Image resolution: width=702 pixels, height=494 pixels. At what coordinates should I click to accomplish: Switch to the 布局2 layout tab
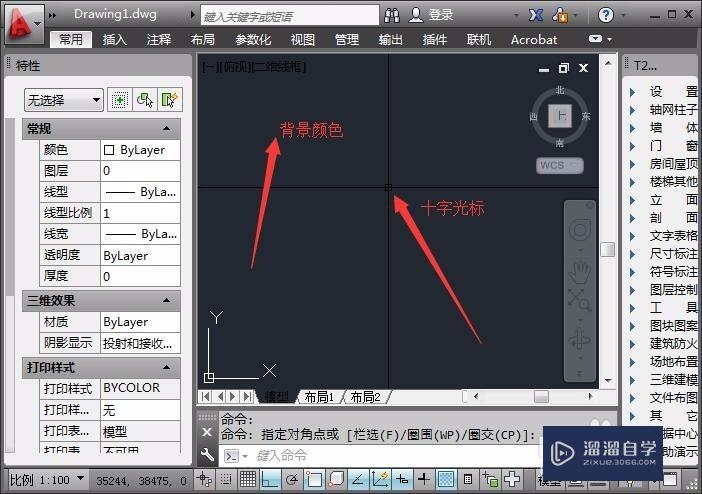coord(365,397)
